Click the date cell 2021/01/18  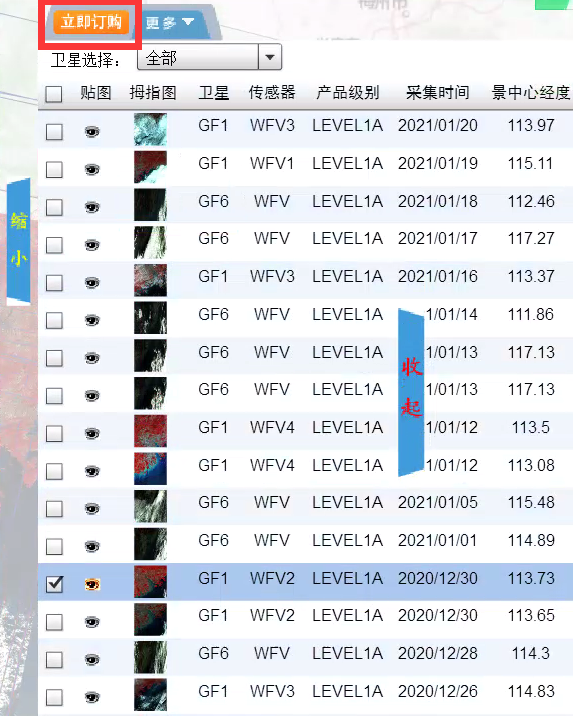[438, 201]
